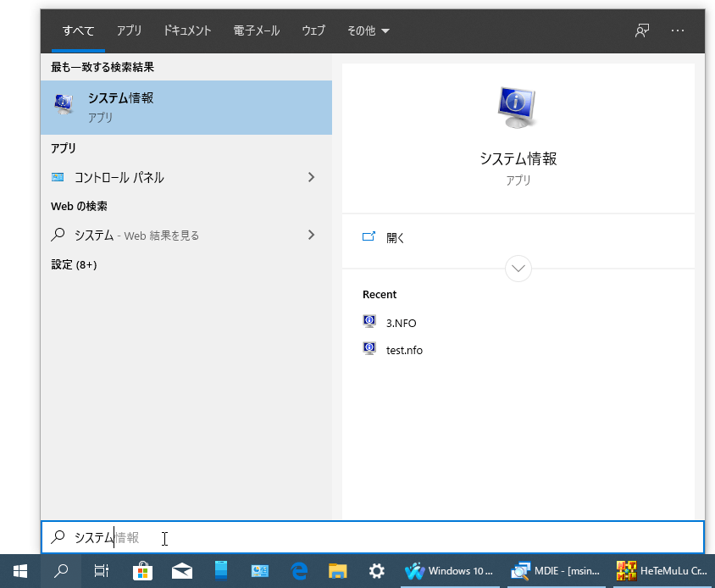Expand the コントロール パネル result arrow

(312, 177)
